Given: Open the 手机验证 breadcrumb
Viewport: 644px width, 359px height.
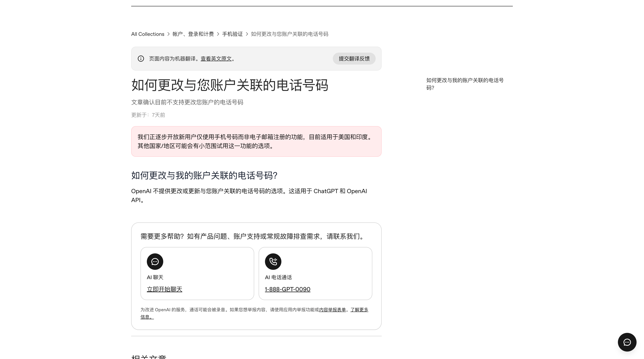Looking at the screenshot, I should click(x=232, y=34).
